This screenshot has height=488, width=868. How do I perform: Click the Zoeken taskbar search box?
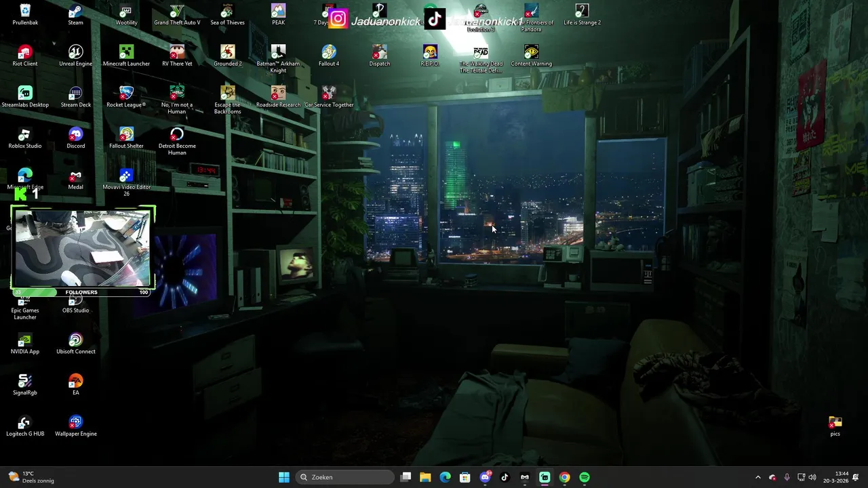point(345,477)
